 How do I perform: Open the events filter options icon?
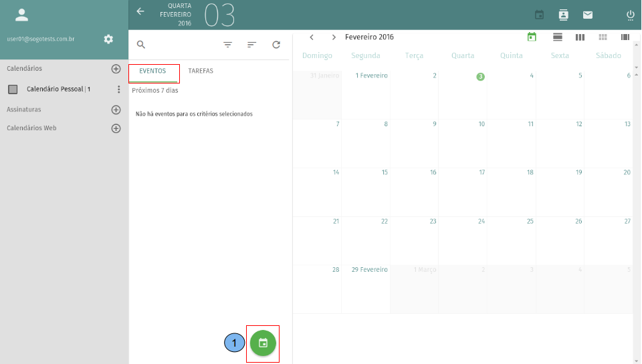(227, 45)
